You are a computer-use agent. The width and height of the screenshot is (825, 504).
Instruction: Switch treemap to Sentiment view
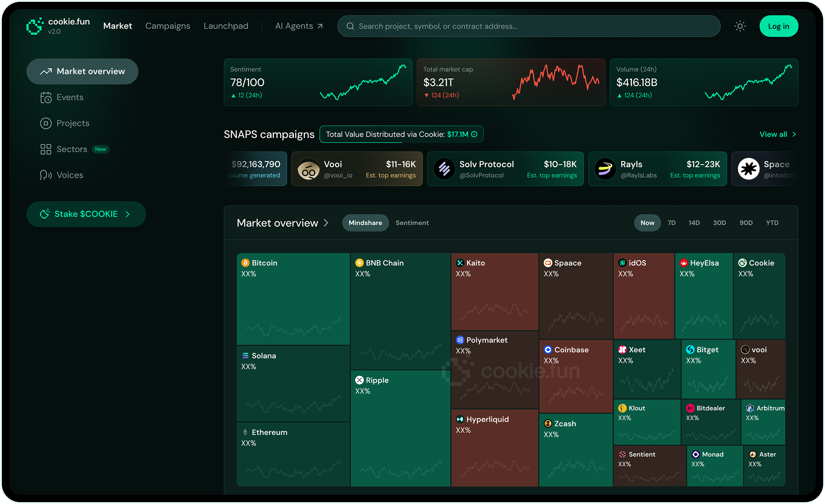412,223
